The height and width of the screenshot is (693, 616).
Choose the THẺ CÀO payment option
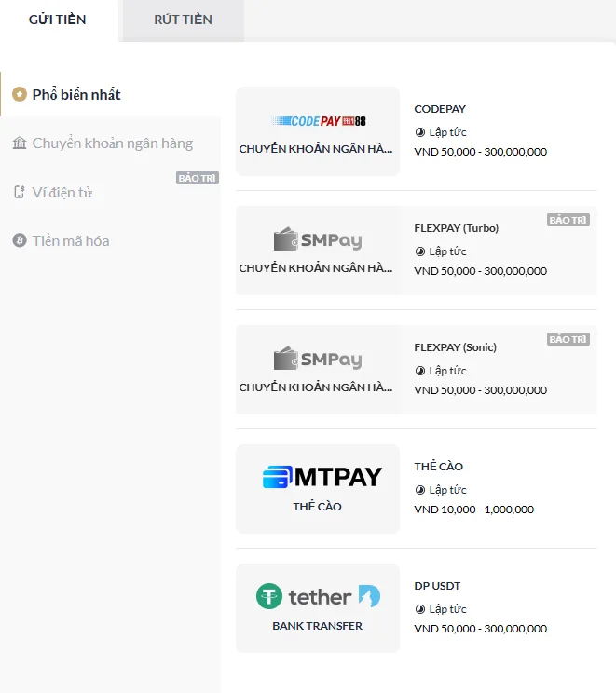click(439, 467)
